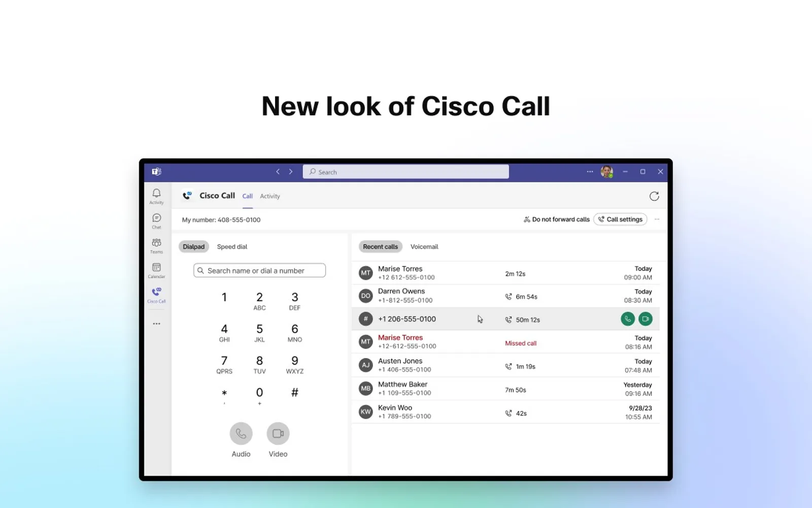Click Do not forward calls
This screenshot has height=508, width=812.
coord(557,219)
